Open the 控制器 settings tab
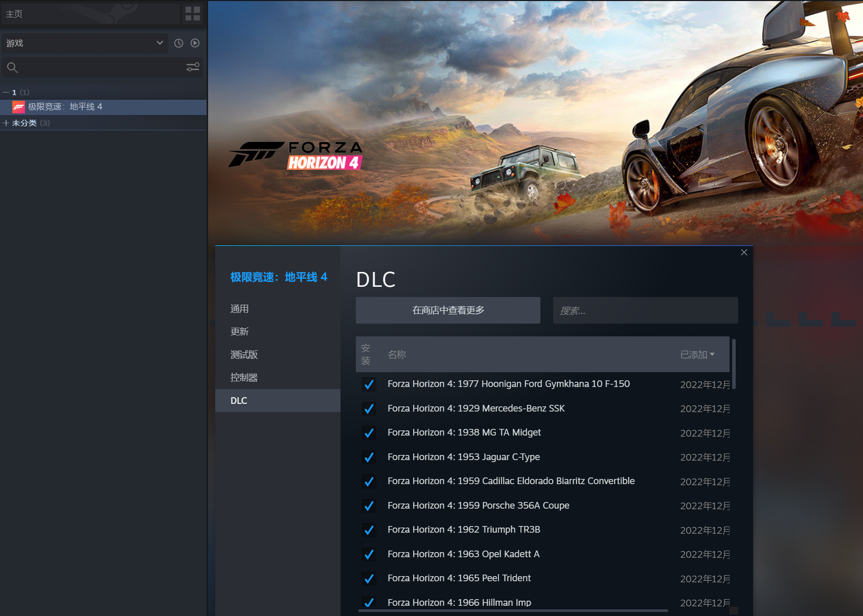This screenshot has width=863, height=616. pyautogui.click(x=278, y=378)
